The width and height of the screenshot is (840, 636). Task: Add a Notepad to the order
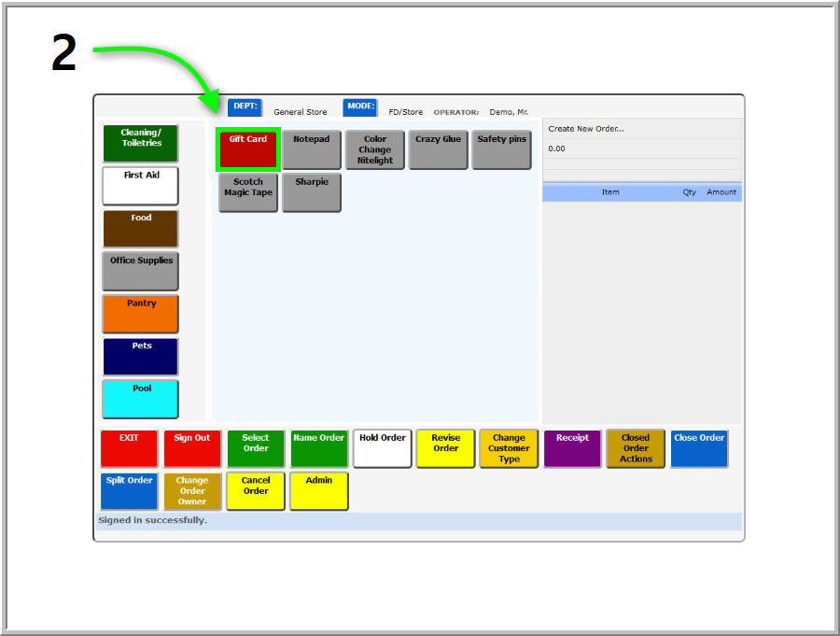pos(312,149)
